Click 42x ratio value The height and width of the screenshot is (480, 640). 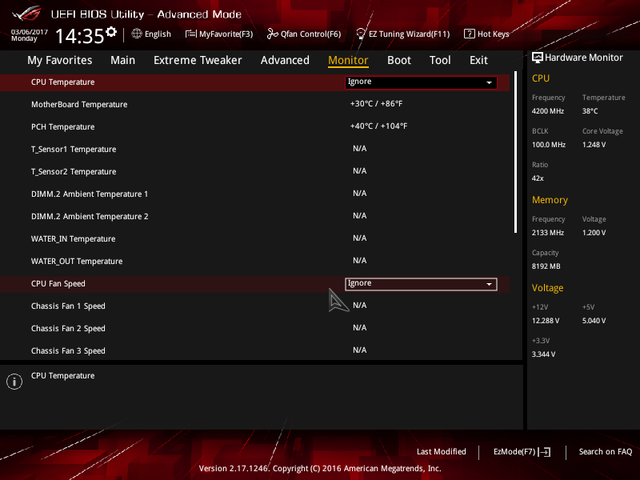point(538,178)
